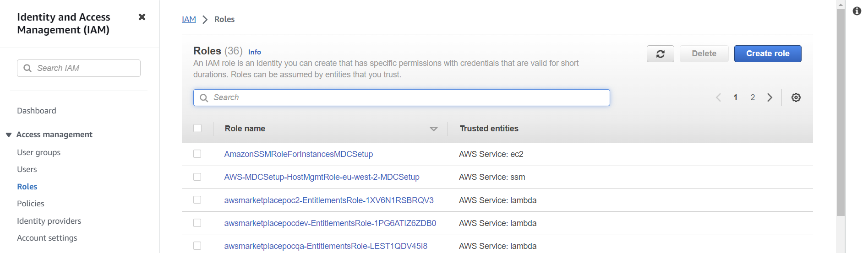Go to next page with right chevron

(x=770, y=97)
